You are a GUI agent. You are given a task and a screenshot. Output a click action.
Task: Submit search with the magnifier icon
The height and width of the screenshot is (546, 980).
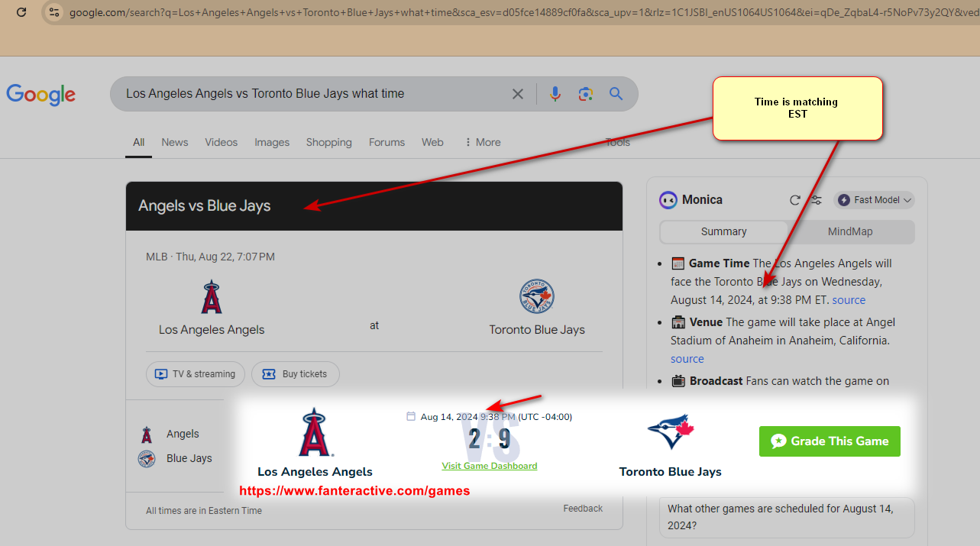[616, 94]
